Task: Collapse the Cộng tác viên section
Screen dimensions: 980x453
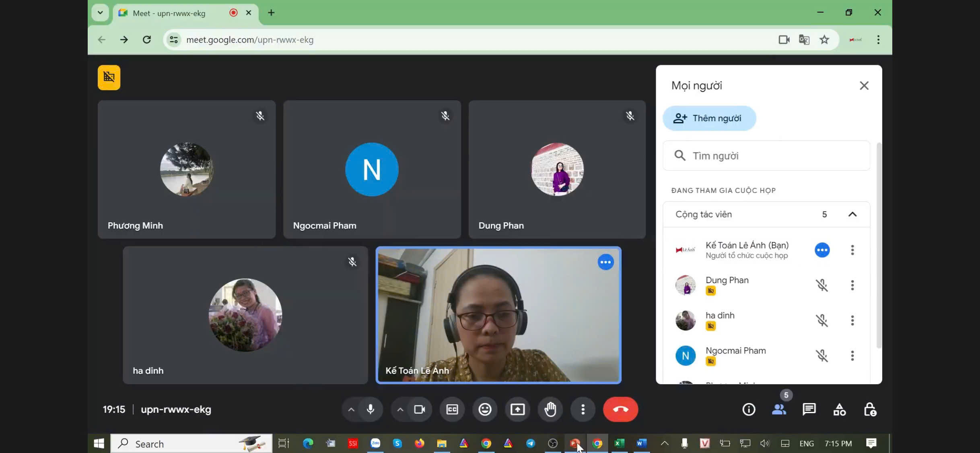Action: point(852,214)
